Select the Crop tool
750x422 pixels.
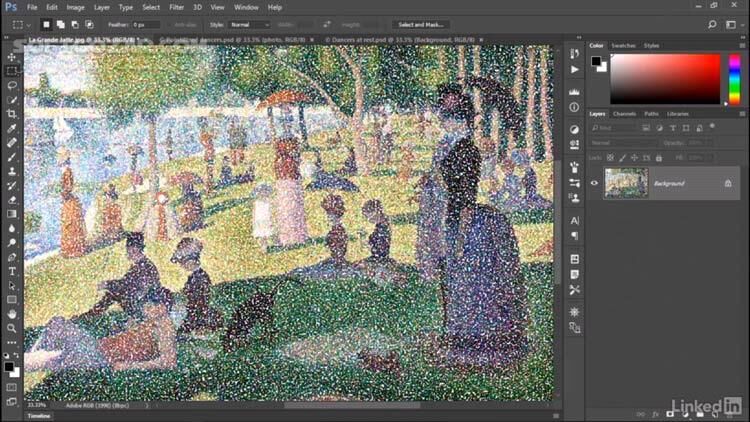click(x=12, y=114)
